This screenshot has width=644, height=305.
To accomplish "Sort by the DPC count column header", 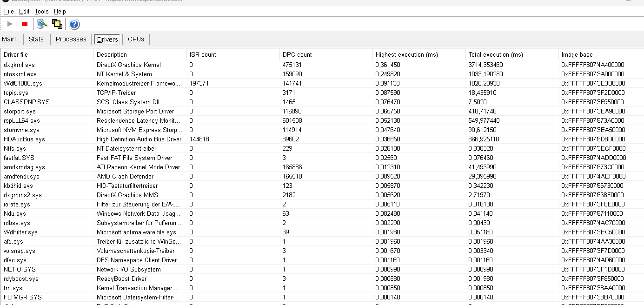I will pos(326,54).
